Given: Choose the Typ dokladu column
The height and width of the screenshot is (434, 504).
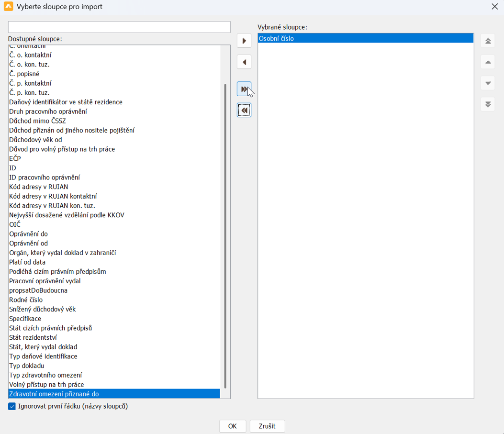Looking at the screenshot, I should pyautogui.click(x=27, y=366).
